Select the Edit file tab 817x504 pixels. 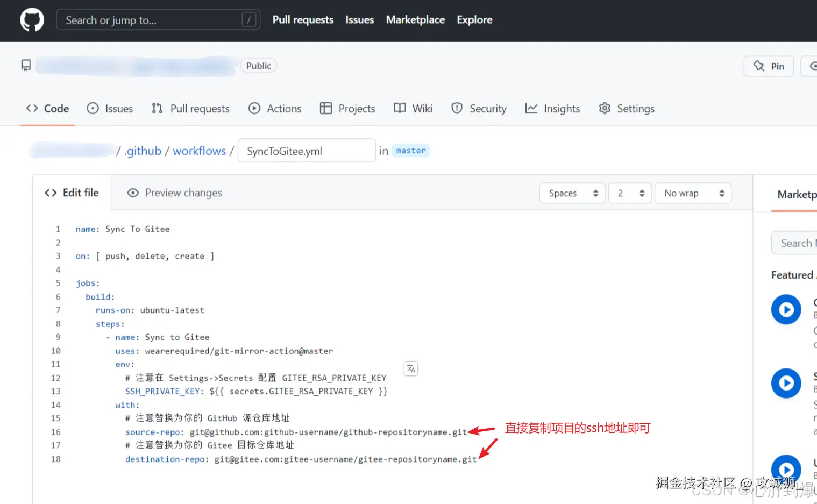tap(72, 193)
